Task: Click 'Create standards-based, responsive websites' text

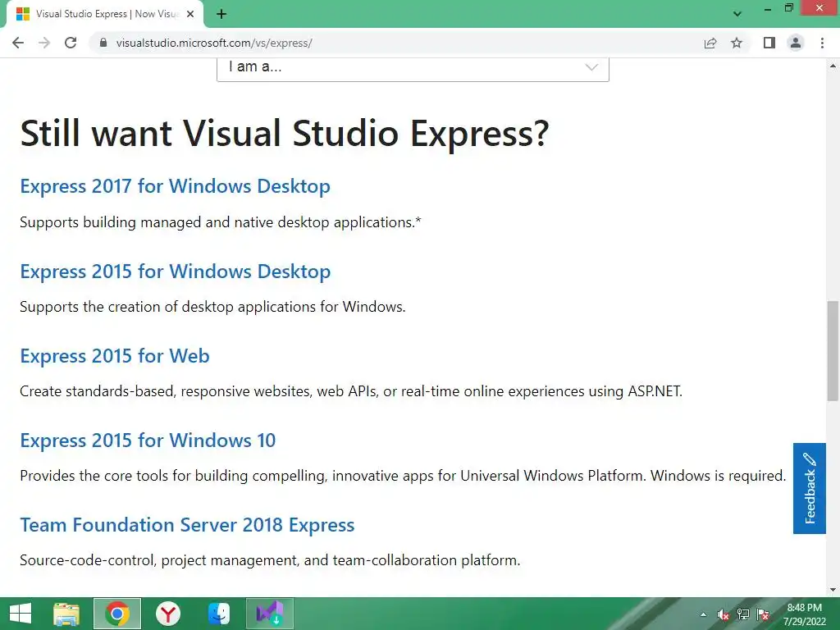Action: coord(351,391)
